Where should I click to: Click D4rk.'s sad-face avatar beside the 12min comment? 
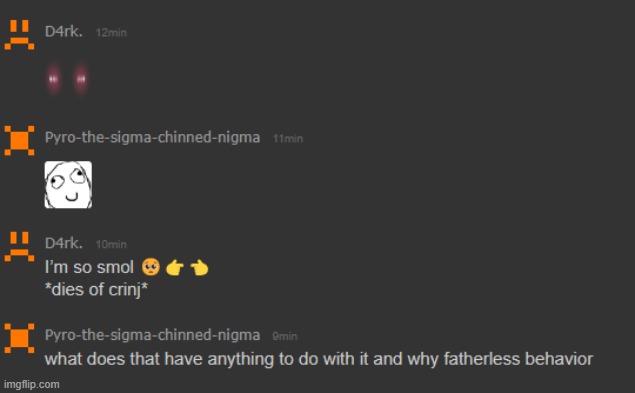click(19, 35)
